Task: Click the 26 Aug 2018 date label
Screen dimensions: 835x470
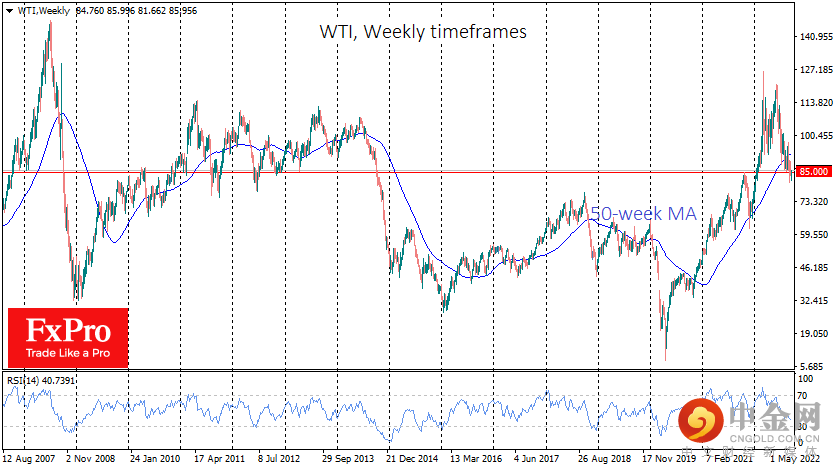Action: 604,458
